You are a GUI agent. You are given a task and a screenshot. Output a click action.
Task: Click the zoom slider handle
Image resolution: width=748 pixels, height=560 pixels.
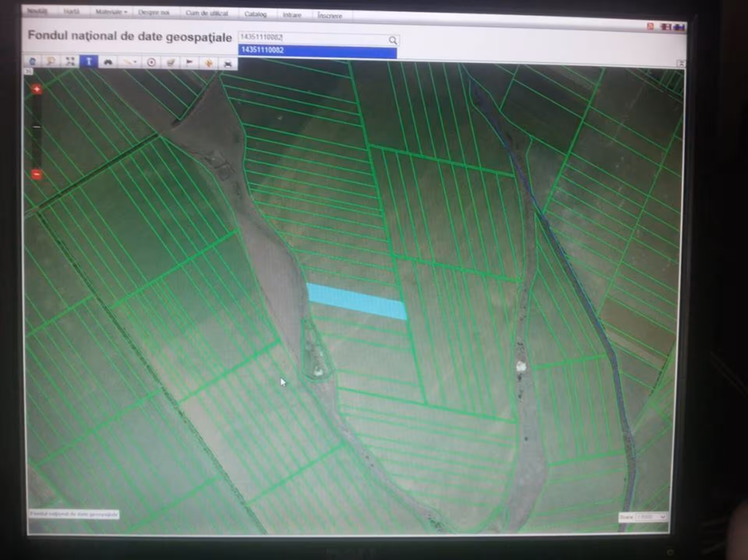36,127
